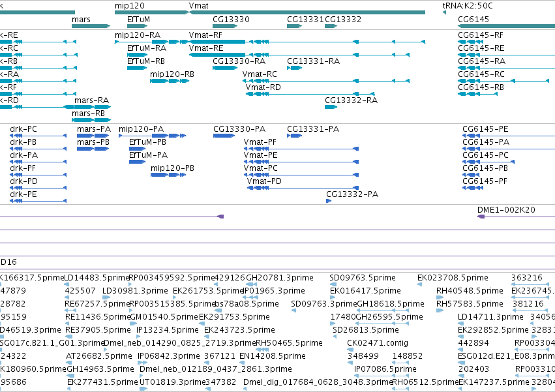Open the CG6145-RA transcript label

tap(482, 61)
